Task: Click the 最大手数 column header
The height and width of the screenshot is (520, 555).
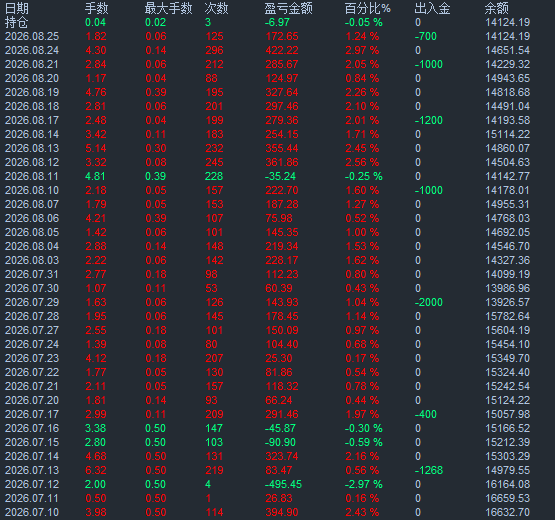Action: (x=168, y=8)
